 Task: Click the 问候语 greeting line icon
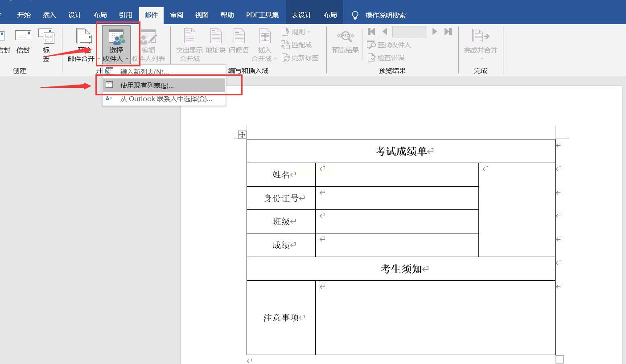(239, 41)
